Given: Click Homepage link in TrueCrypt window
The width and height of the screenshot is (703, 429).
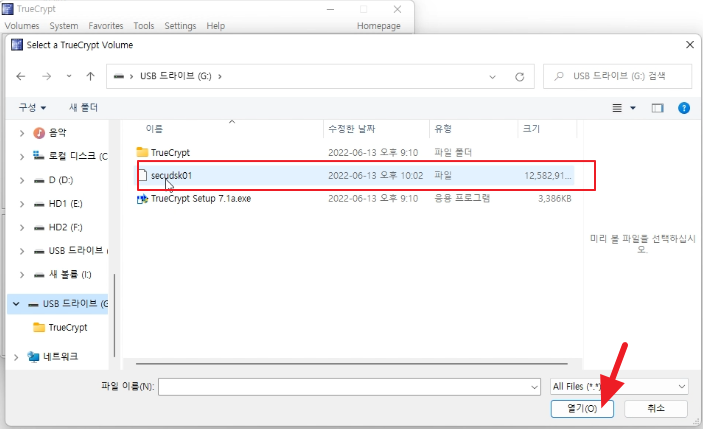Looking at the screenshot, I should (379, 26).
